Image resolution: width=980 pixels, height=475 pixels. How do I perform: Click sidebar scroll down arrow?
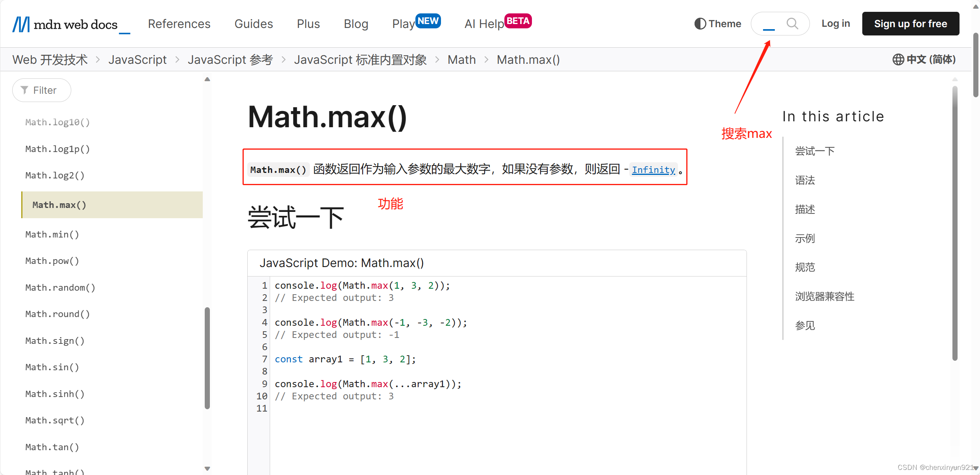coord(207,469)
